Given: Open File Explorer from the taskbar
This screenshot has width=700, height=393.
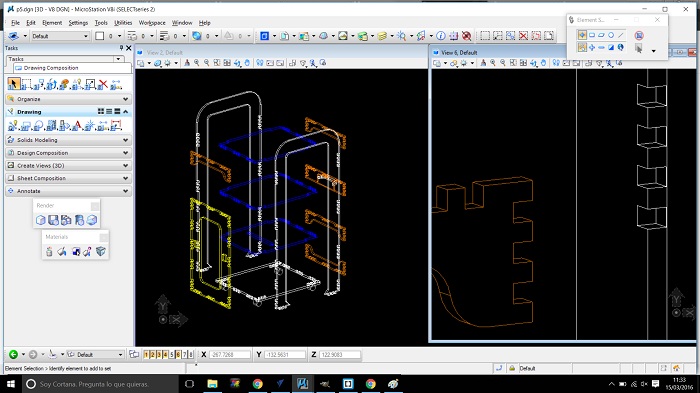Looking at the screenshot, I should click(x=212, y=384).
